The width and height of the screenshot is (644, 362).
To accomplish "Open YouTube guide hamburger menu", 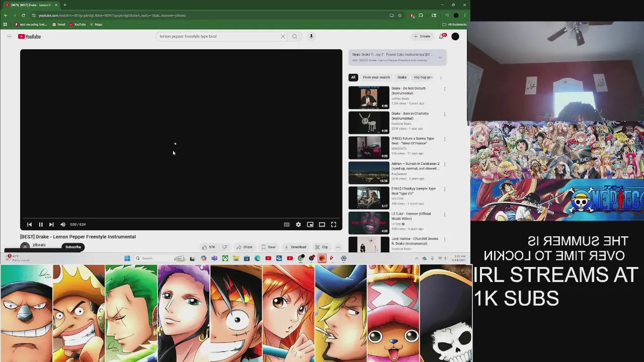I will [x=9, y=36].
